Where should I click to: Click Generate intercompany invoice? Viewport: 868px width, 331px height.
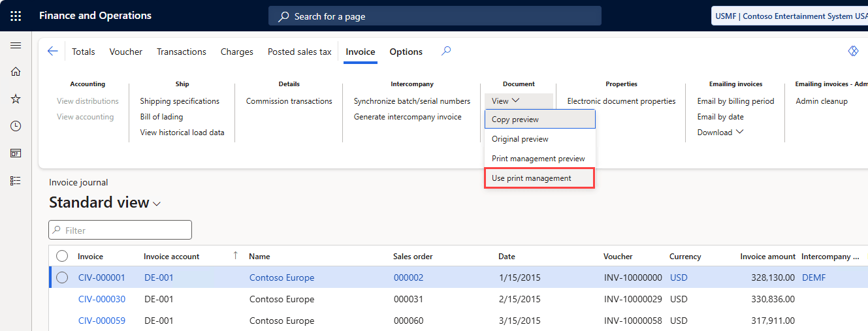pos(408,117)
